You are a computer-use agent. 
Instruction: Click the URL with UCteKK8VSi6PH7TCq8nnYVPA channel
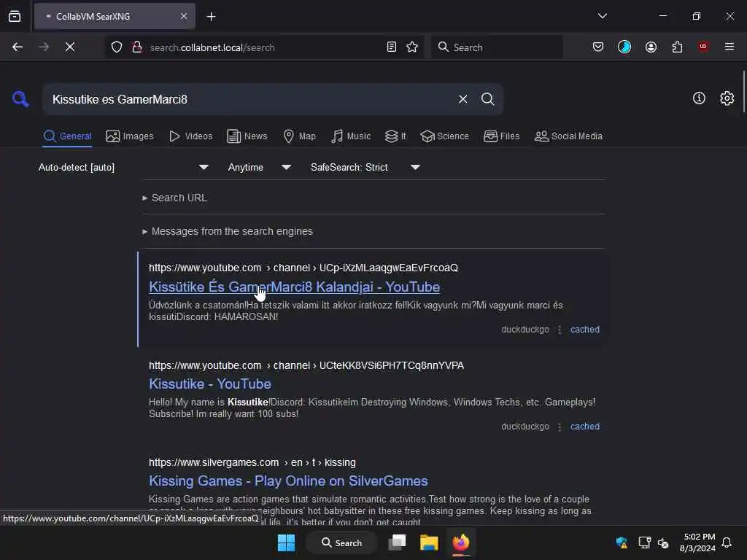pyautogui.click(x=306, y=365)
